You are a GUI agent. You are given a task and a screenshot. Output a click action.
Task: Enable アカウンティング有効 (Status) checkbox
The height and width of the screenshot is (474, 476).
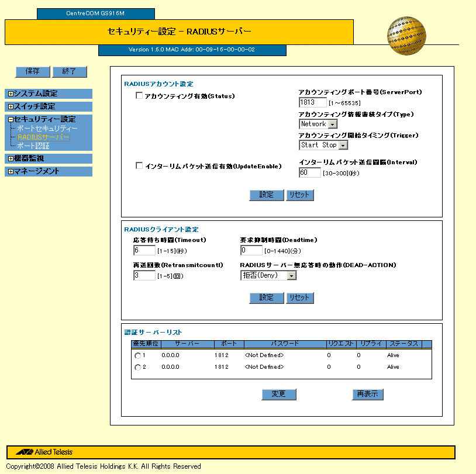coord(139,96)
